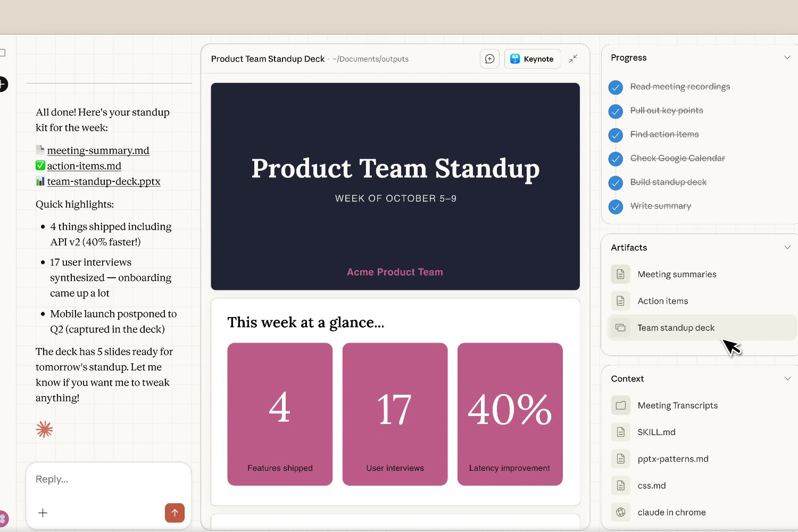
Task: Click the plus attachment icon in reply box
Action: point(43,513)
